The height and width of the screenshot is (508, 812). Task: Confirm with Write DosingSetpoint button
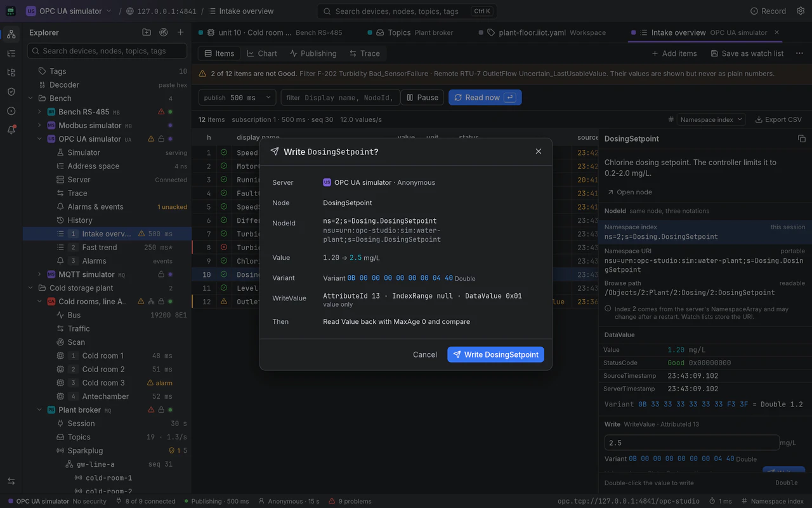pos(495,354)
